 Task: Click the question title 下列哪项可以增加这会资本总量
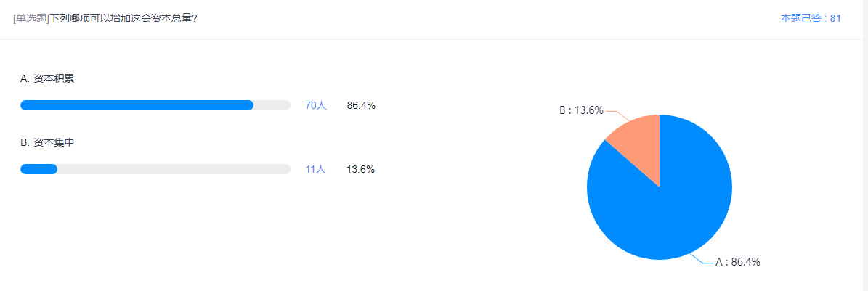point(123,18)
